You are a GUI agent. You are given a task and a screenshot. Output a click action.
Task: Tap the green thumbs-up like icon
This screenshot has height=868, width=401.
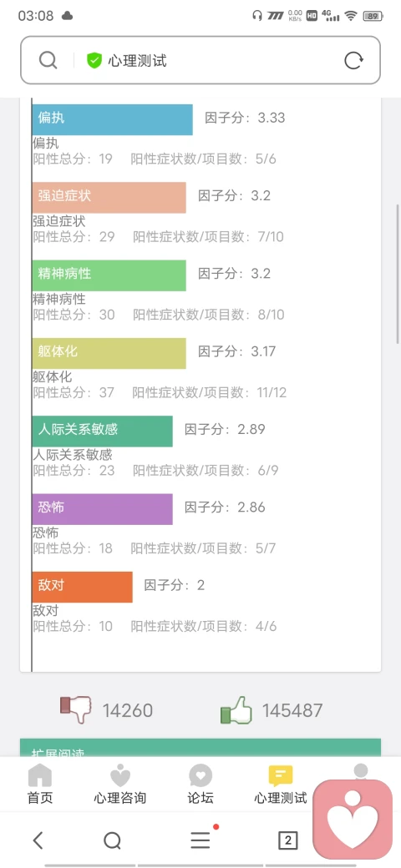236,710
